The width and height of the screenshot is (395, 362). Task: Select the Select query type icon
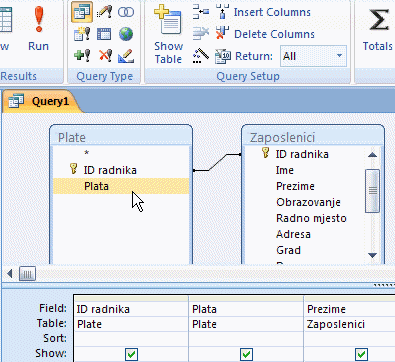pos(82,12)
